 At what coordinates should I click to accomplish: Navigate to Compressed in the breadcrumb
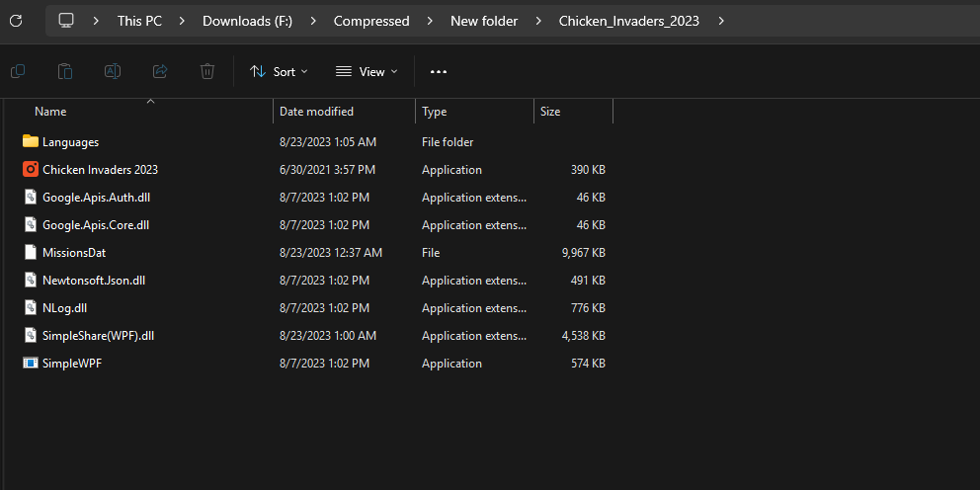point(371,21)
